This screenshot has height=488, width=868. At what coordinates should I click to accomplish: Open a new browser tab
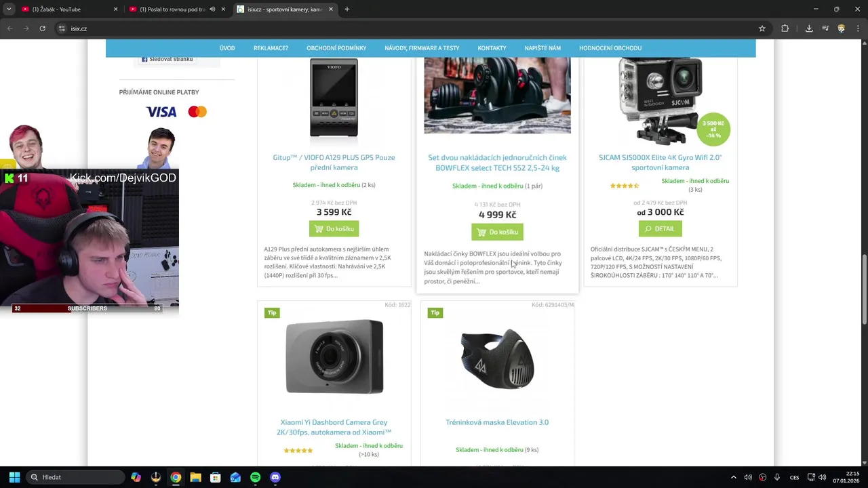coord(347,9)
